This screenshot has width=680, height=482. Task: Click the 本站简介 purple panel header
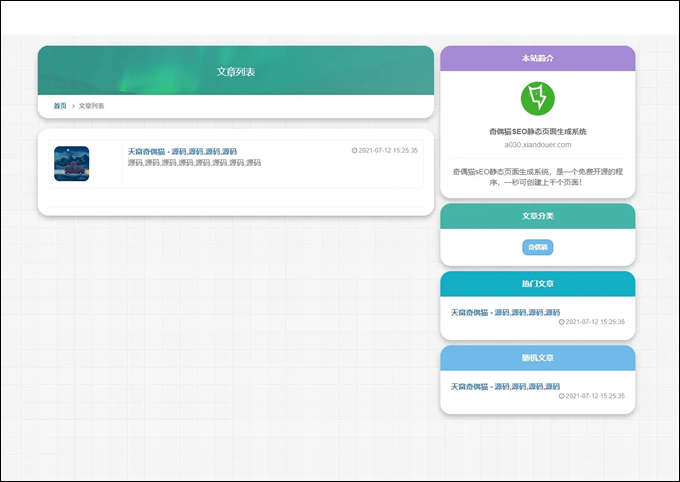pyautogui.click(x=537, y=59)
